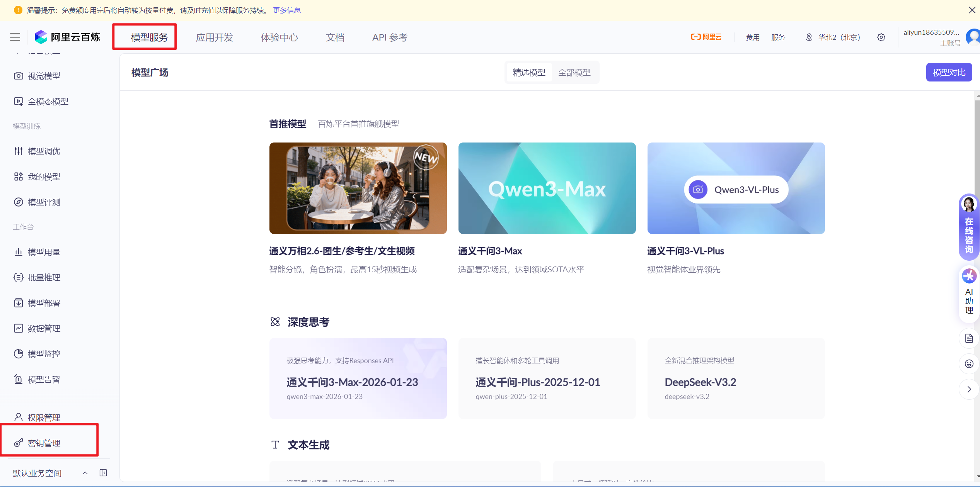Switch to the 应用开发 tab

pyautogui.click(x=215, y=37)
